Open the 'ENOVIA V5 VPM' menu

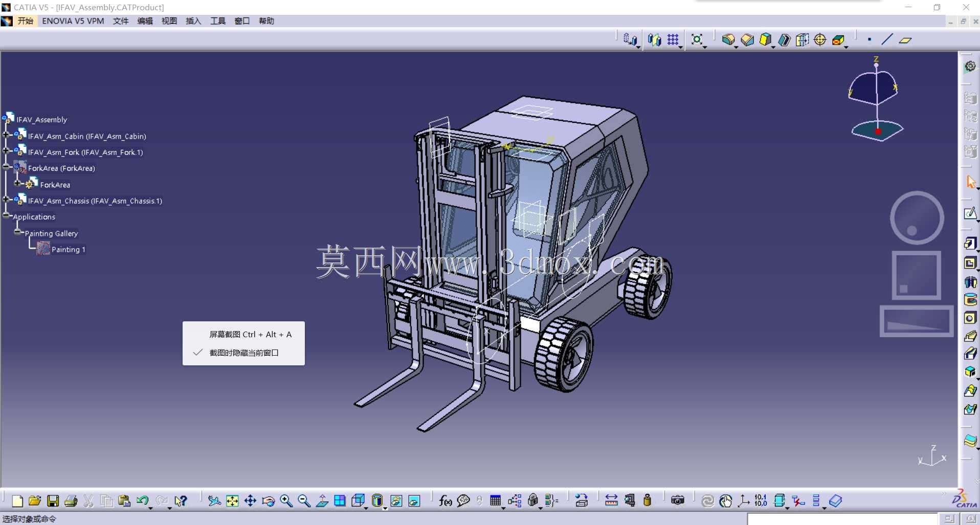pos(73,21)
